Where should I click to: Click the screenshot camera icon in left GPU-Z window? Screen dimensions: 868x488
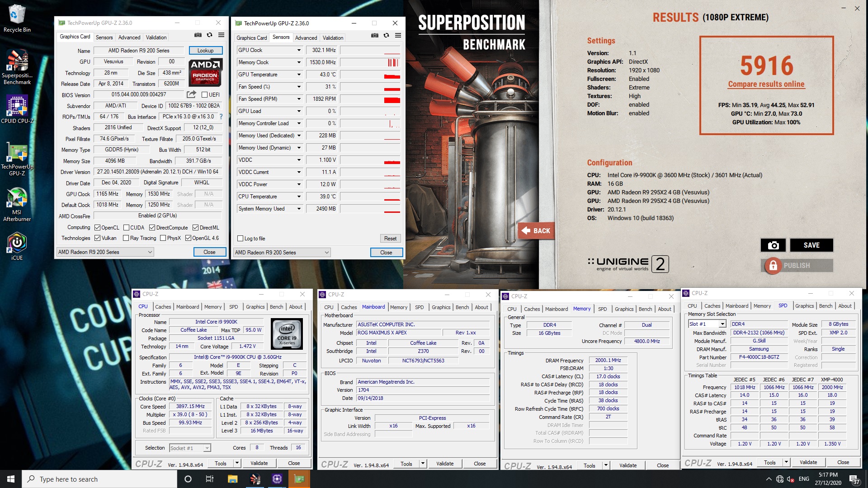click(198, 35)
